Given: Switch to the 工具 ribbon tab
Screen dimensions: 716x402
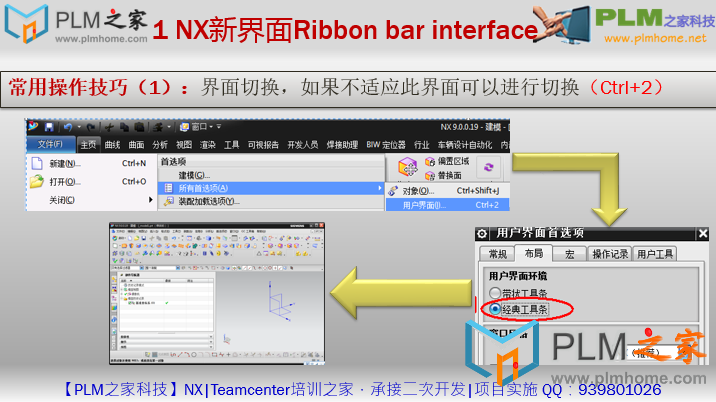Looking at the screenshot, I should pyautogui.click(x=232, y=145).
